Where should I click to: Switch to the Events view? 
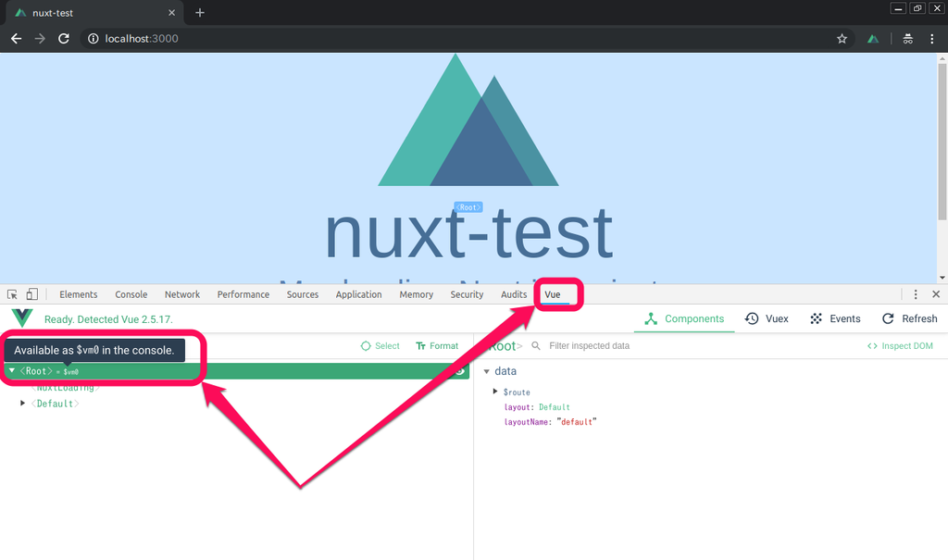click(835, 318)
